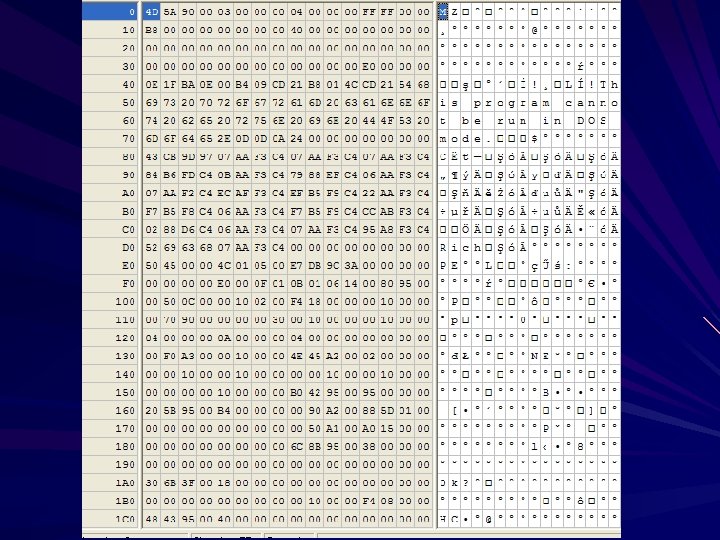This screenshot has width=720, height=540.
Task: Select the R of Rich in ASCII pane
Action: 443,248
